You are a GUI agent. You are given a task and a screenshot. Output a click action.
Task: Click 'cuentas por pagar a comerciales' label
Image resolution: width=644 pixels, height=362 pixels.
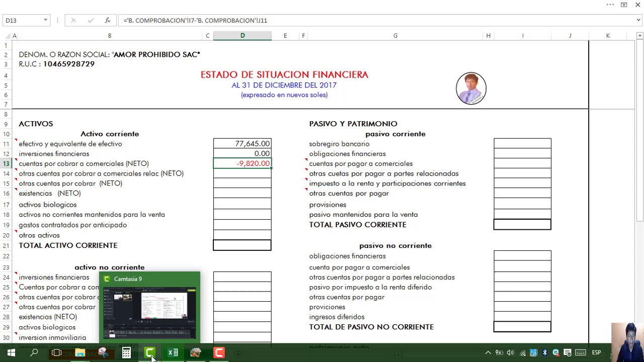pyautogui.click(x=361, y=163)
